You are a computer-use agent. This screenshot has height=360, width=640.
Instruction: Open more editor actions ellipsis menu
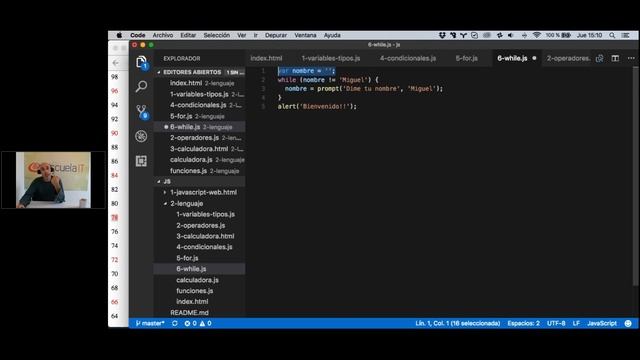tap(631, 58)
